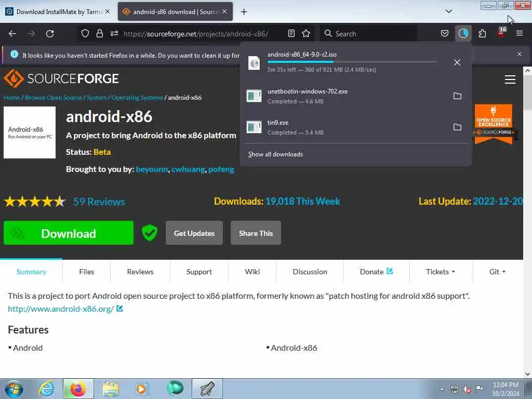Open external link icon next to android-x86.org
532x399 pixels.
pyautogui.click(x=120, y=309)
